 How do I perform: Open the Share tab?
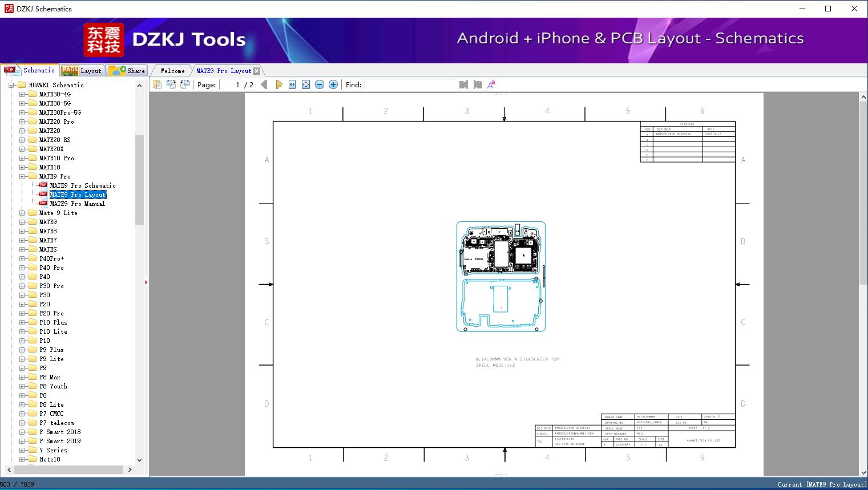coord(127,71)
